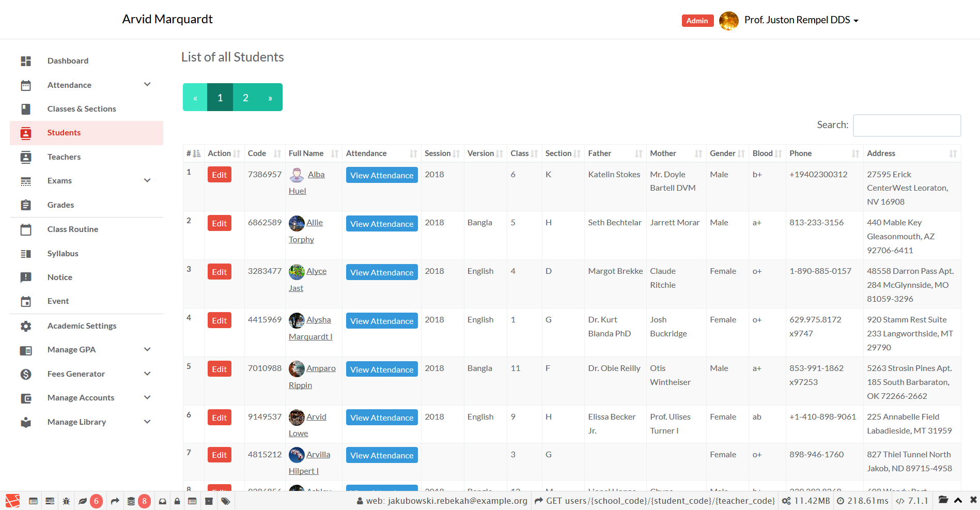
Task: Click the Exams list icon in sidebar
Action: coord(26,181)
